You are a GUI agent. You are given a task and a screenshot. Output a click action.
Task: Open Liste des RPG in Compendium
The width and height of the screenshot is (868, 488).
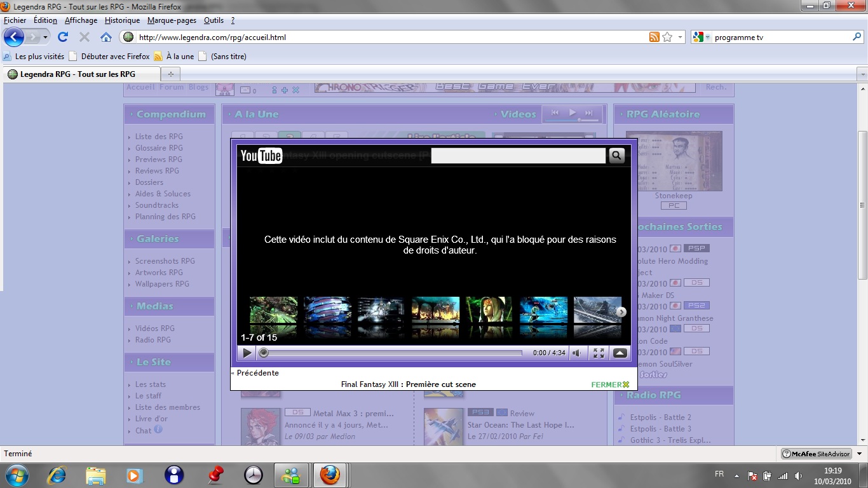coord(159,137)
